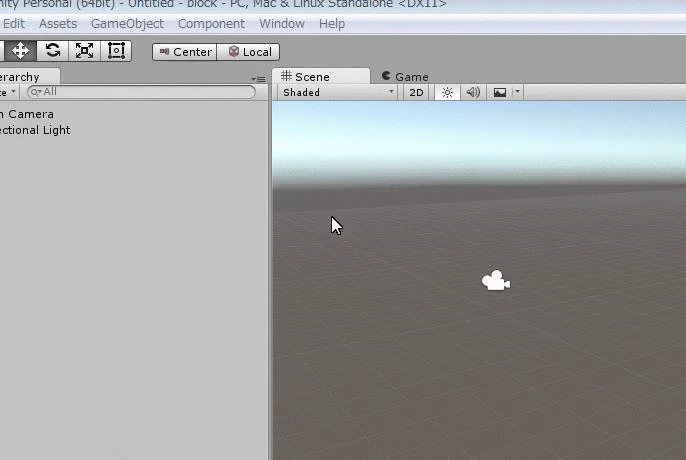
Task: Open the Hierarchy panel options menu
Action: (x=259, y=79)
